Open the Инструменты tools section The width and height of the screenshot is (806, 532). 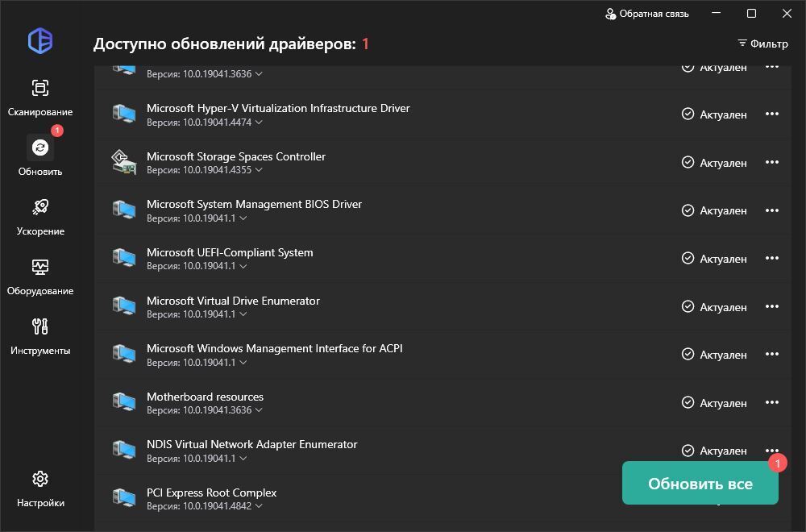click(x=40, y=335)
